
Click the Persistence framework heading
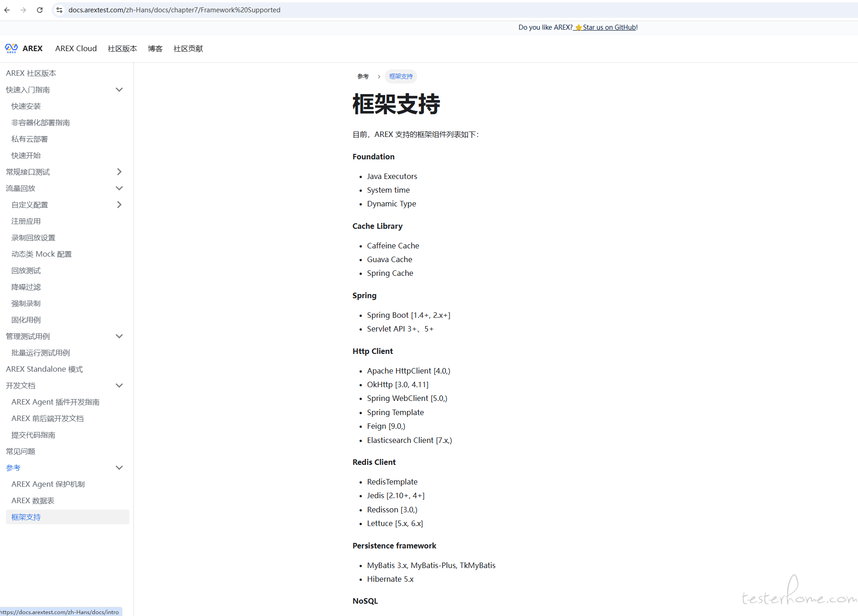[394, 546]
